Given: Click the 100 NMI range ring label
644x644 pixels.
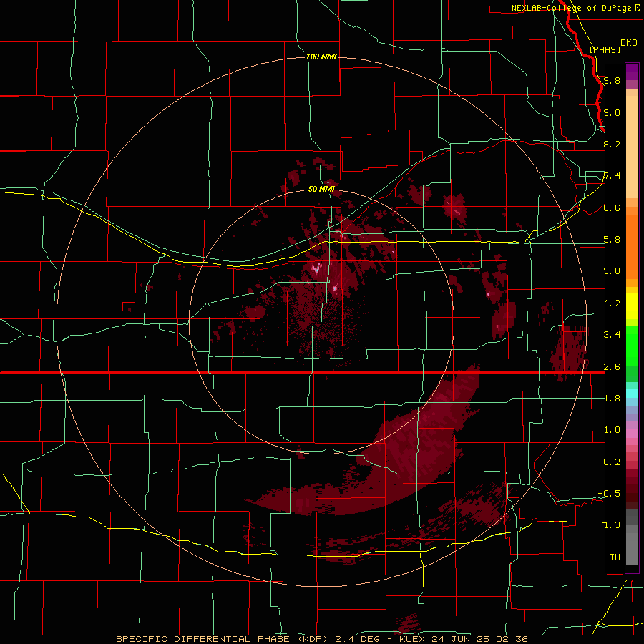Looking at the screenshot, I should 321,57.
